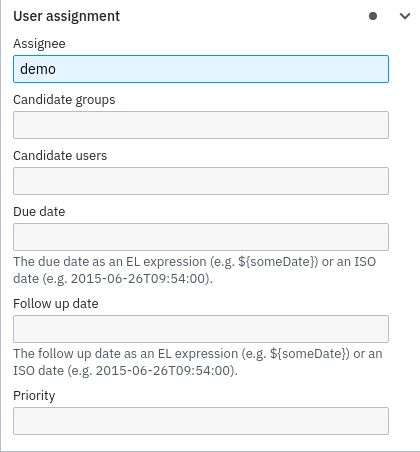Viewport: 420px width, 452px height.
Task: Select the Priority input box
Action: click(x=201, y=421)
